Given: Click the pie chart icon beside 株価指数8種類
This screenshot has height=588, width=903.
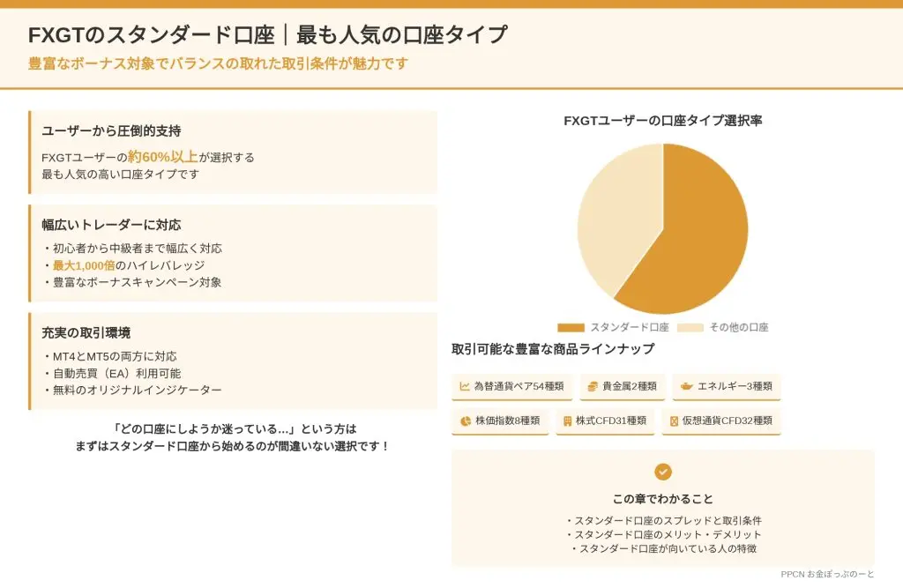Looking at the screenshot, I should pyautogui.click(x=465, y=421).
